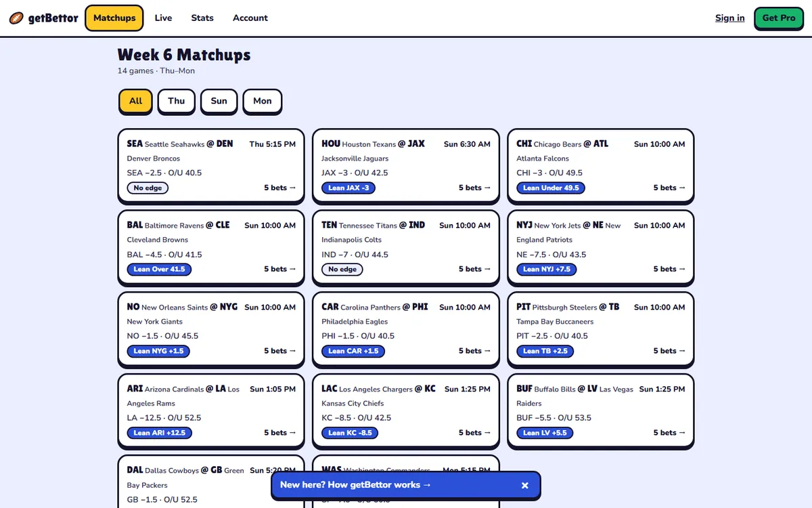Filter matchups by Thu

(177, 101)
